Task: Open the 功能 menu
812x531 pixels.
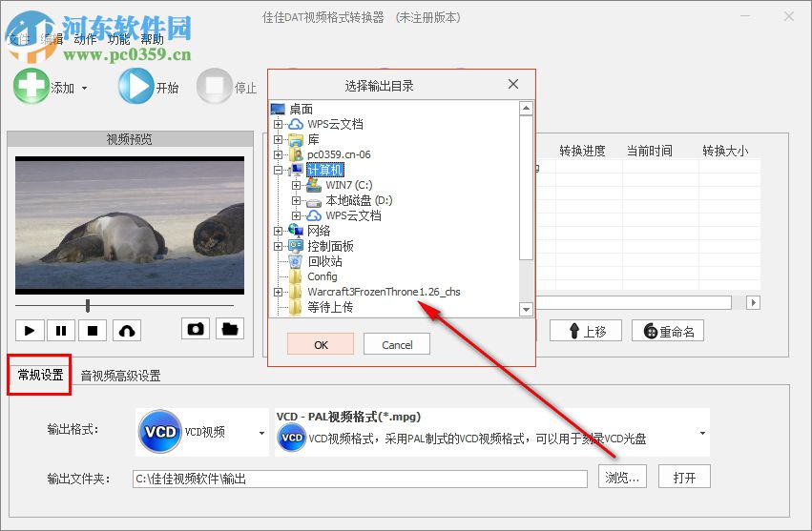Action: (x=118, y=39)
